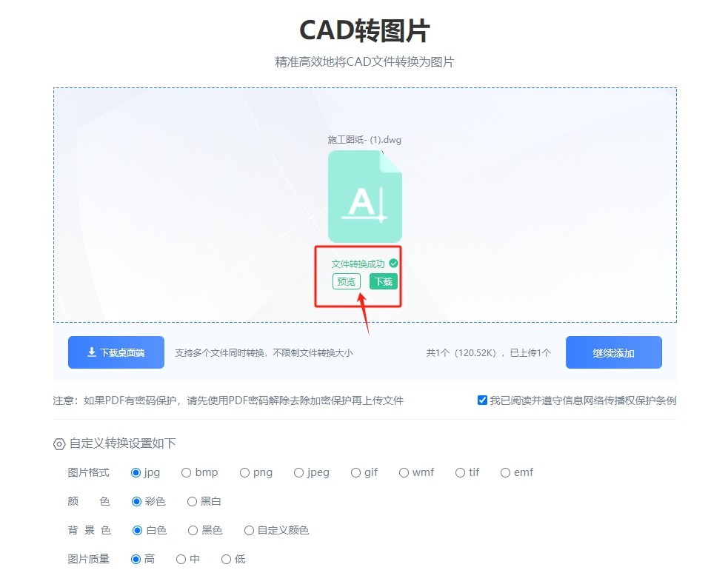The height and width of the screenshot is (570, 728).
Task: Click the 继续添加 continue adding button
Action: coord(613,352)
